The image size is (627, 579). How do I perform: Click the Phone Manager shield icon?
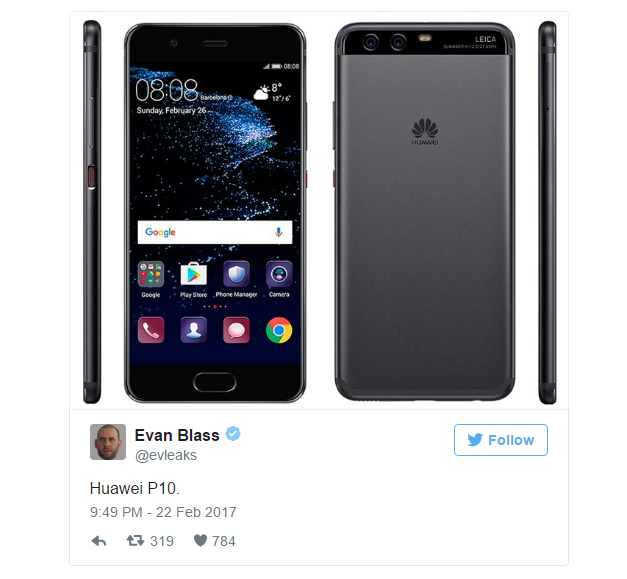coord(236,274)
